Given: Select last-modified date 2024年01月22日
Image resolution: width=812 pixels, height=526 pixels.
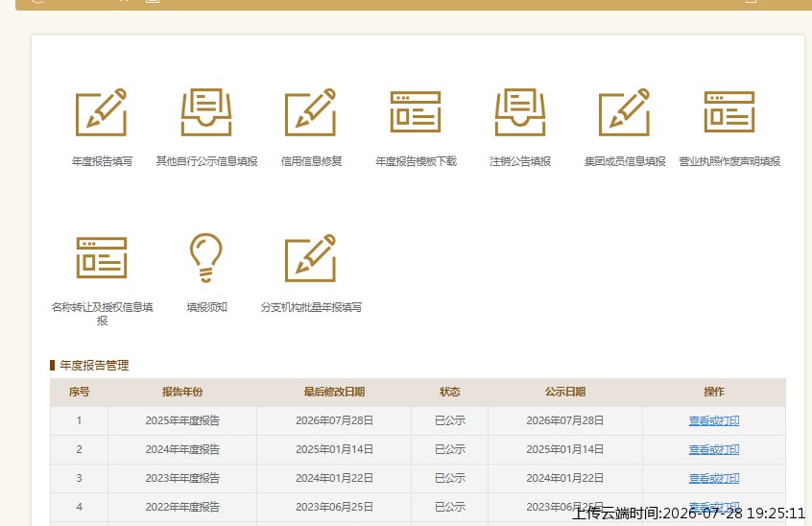Looking at the screenshot, I should tap(334, 478).
